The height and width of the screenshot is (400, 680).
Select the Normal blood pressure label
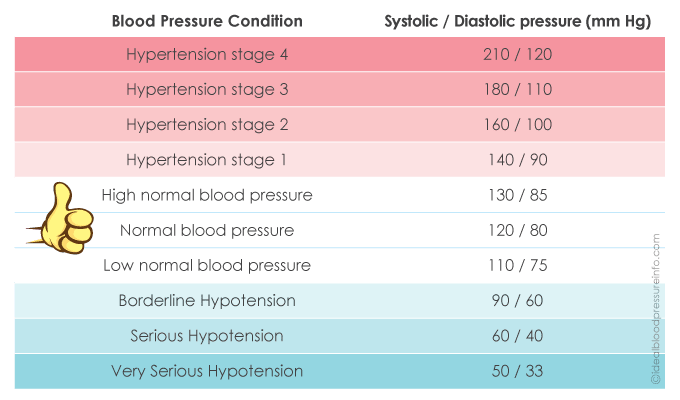pyautogui.click(x=207, y=230)
